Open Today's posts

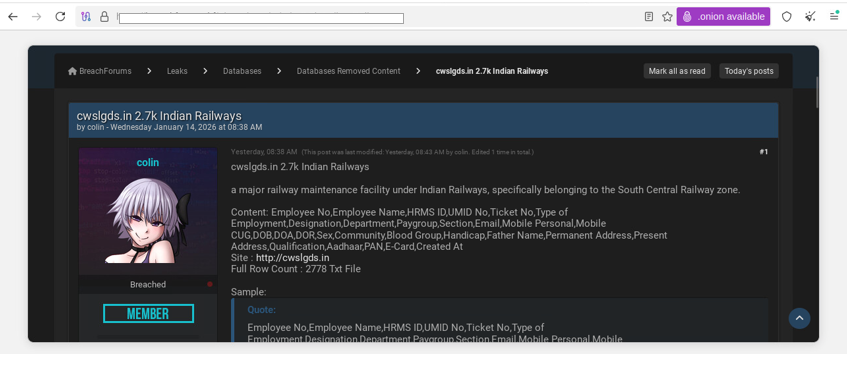[749, 71]
